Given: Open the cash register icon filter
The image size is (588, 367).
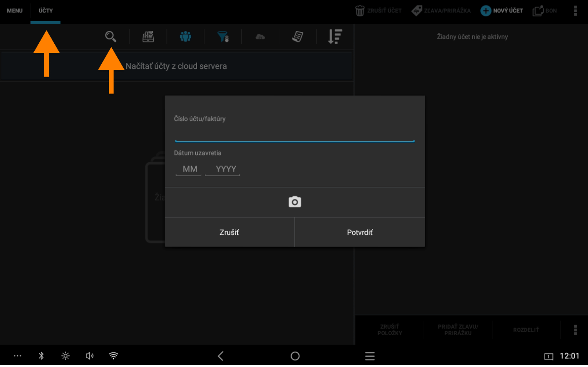Looking at the screenshot, I should pyautogui.click(x=148, y=36).
